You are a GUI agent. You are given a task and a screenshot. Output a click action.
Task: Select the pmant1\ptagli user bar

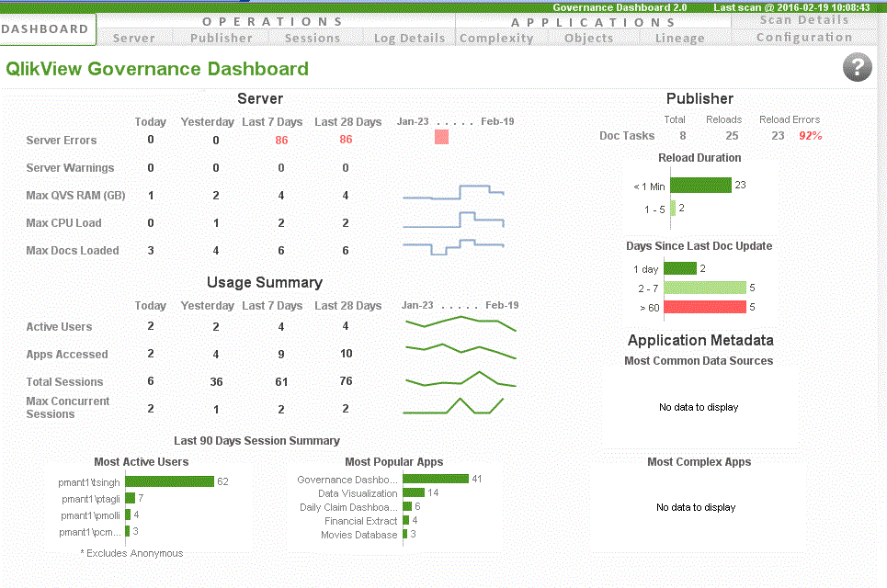point(131,498)
